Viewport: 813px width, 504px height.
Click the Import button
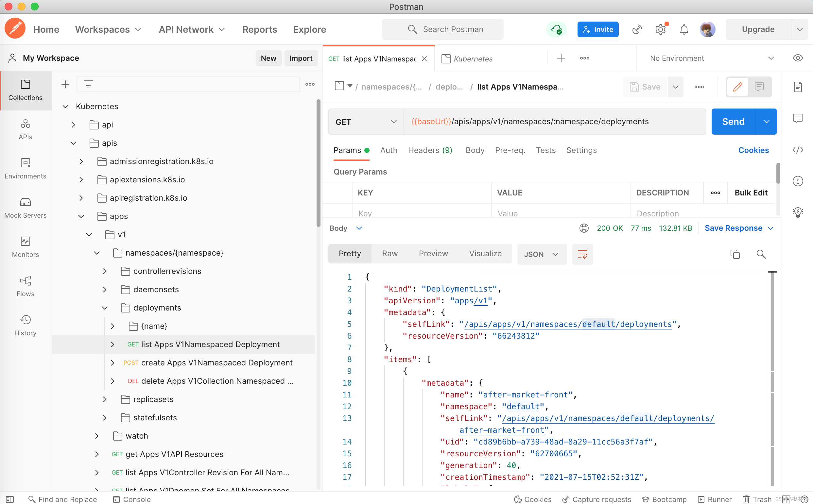[x=301, y=58]
